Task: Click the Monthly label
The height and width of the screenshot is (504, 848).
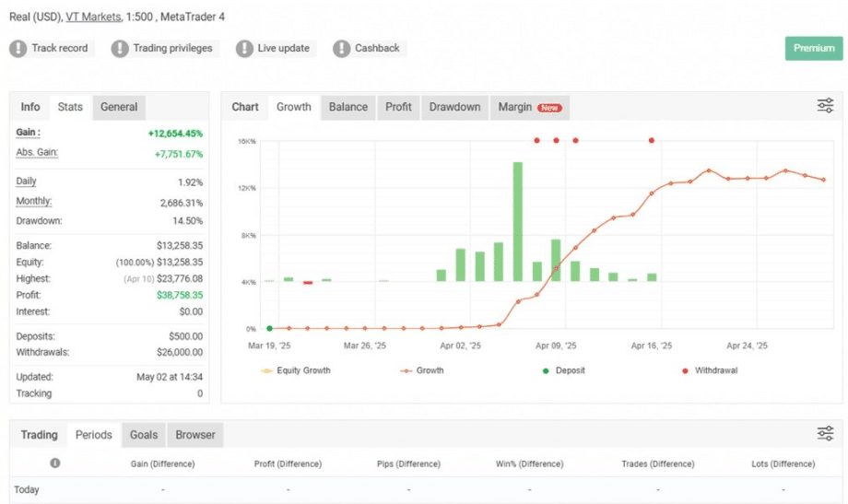Action: click(34, 201)
